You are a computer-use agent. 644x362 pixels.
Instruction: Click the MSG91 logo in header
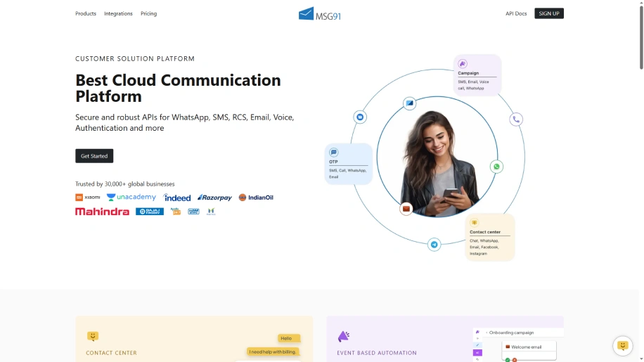[x=320, y=13]
